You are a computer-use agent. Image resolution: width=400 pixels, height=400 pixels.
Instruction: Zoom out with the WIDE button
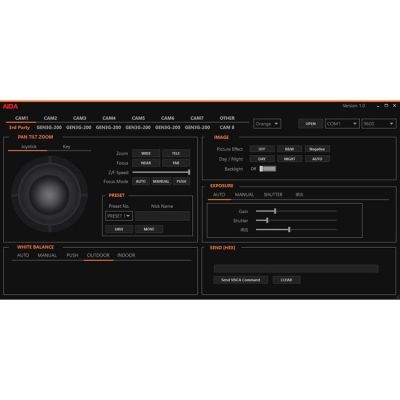pyautogui.click(x=146, y=153)
